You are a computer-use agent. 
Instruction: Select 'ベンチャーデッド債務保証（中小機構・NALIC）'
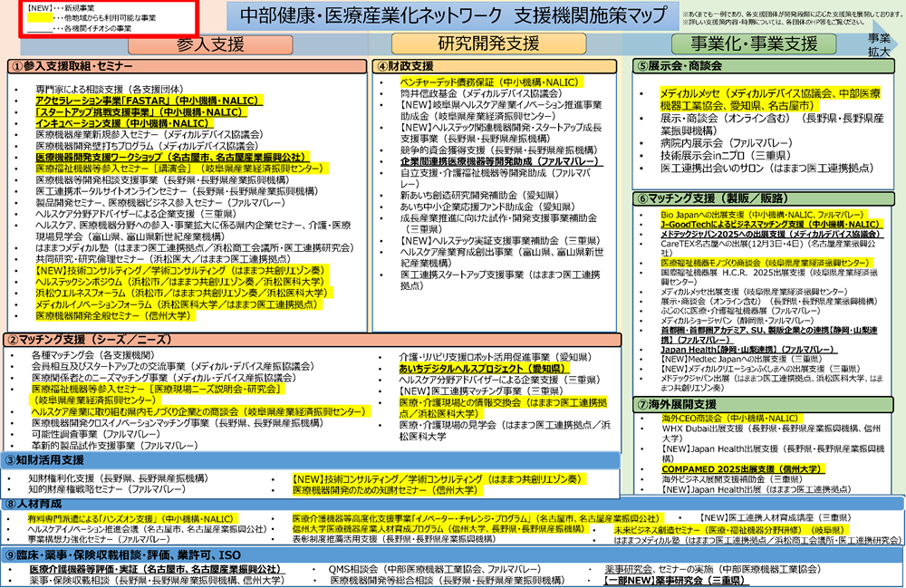(490, 82)
